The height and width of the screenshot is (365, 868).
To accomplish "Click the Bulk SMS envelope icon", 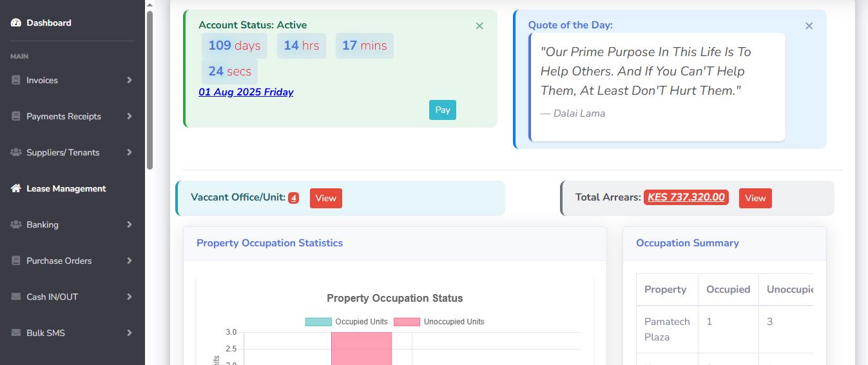I will point(16,333).
